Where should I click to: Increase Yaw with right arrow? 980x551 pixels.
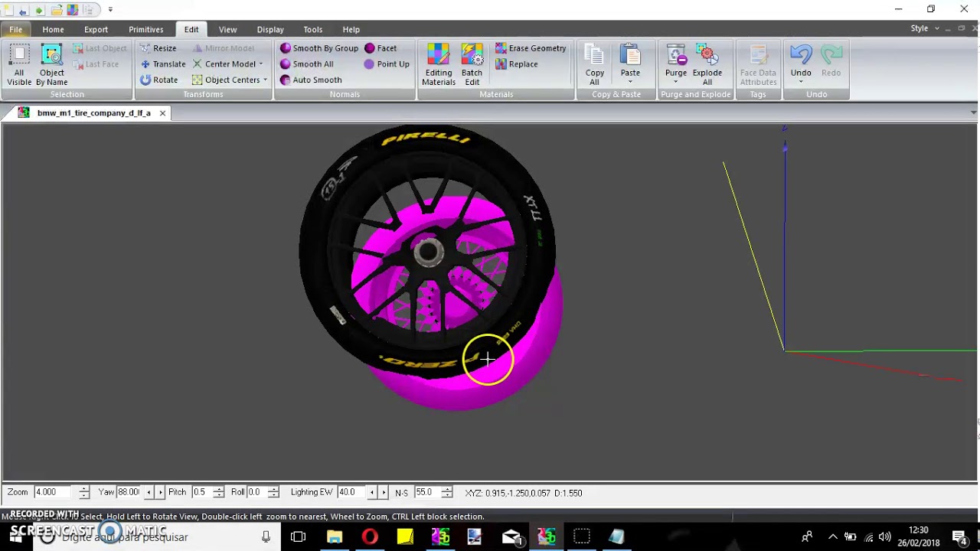160,492
